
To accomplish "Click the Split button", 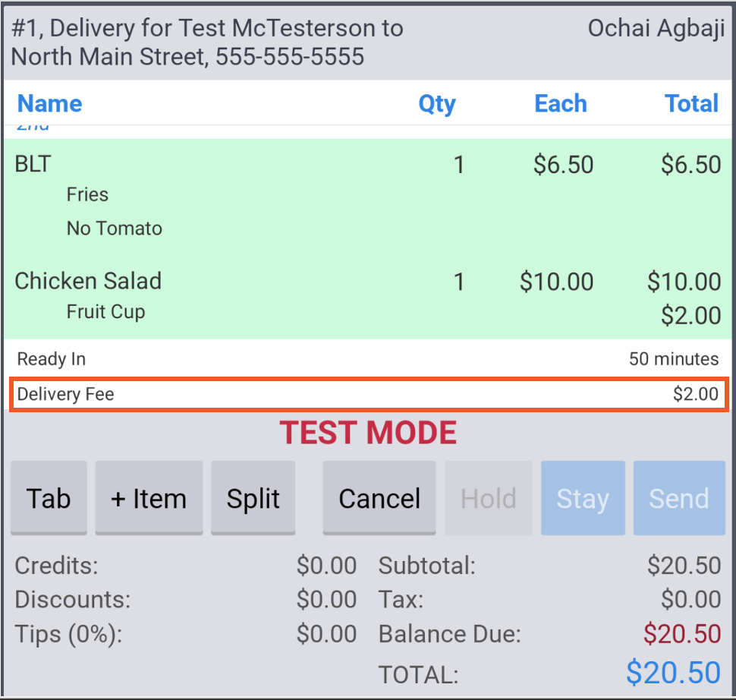I will click(x=253, y=499).
